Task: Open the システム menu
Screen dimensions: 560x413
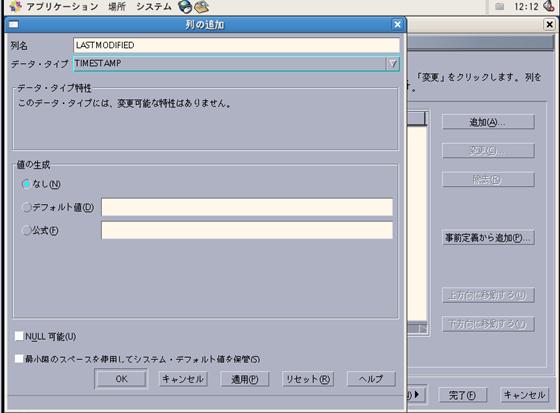Action: (x=154, y=6)
